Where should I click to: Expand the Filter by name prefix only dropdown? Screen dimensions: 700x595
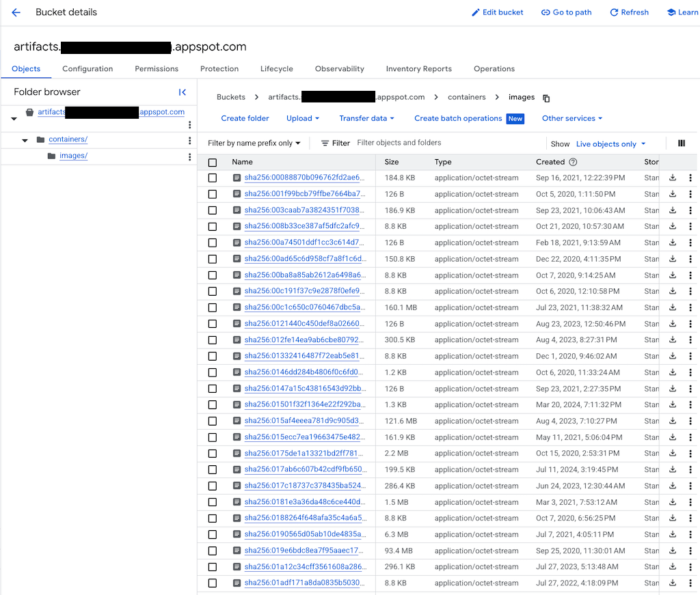point(254,143)
